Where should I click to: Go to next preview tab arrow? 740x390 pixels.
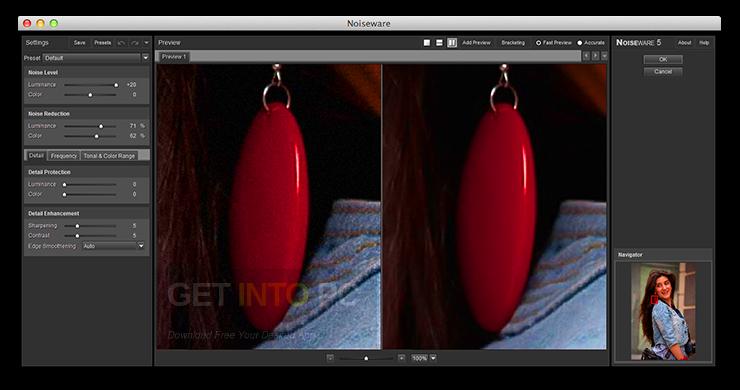coord(595,56)
